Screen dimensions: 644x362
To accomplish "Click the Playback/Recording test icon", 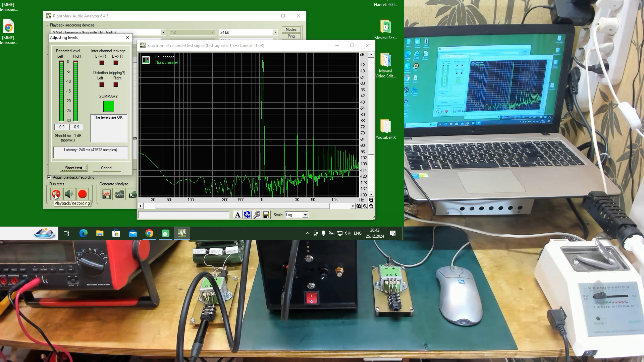I will pyautogui.click(x=56, y=194).
